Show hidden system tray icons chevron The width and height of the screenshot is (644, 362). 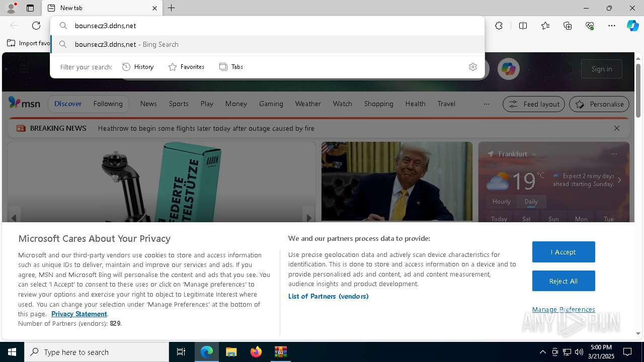(542, 352)
